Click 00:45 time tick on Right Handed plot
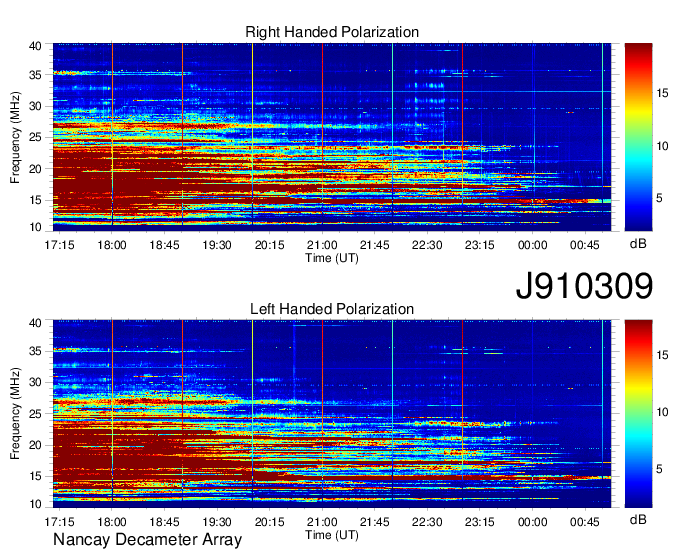The width and height of the screenshot is (680, 552). [585, 245]
